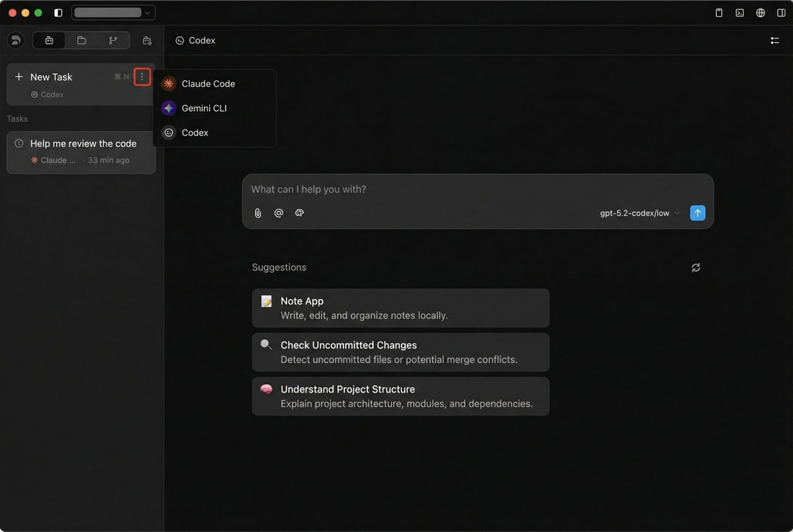Image resolution: width=793 pixels, height=532 pixels.
Task: Switch to the folder files tab
Action: tap(81, 41)
